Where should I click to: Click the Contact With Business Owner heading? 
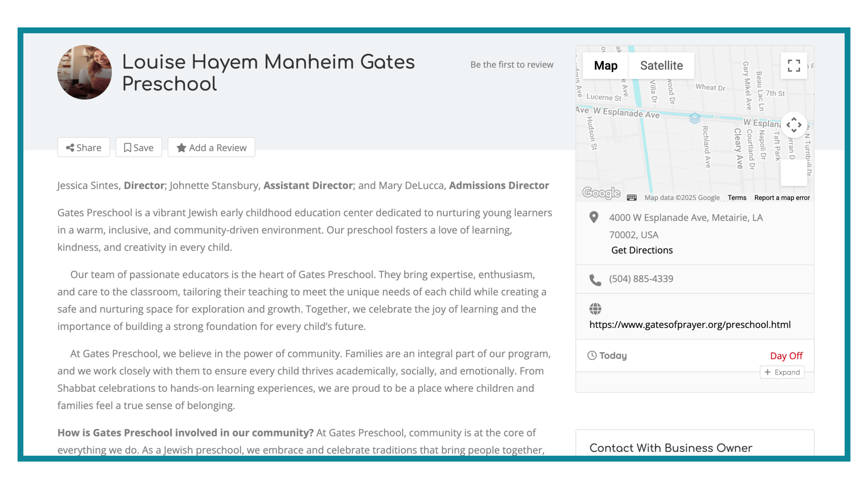point(671,448)
